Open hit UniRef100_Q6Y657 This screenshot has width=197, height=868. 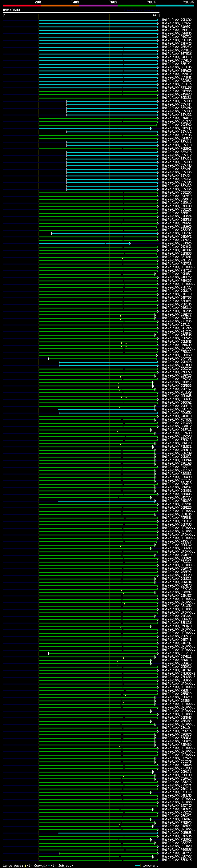click(176, 23)
